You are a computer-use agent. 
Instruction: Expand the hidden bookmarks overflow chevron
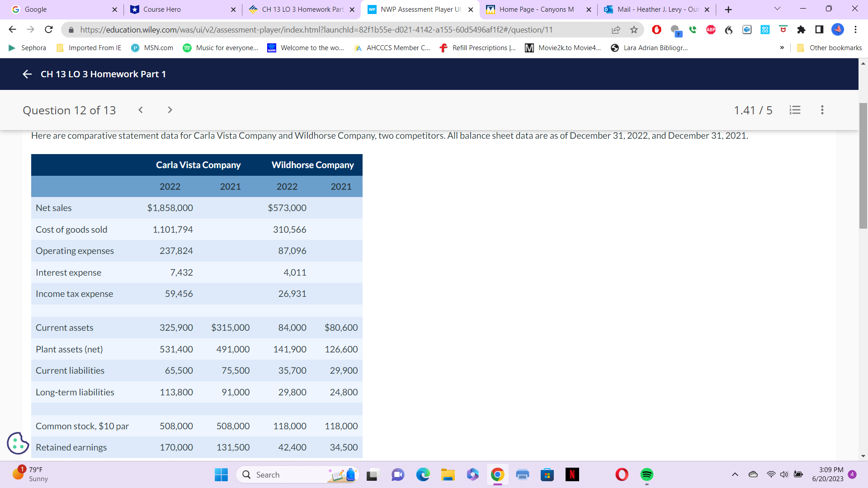(782, 48)
